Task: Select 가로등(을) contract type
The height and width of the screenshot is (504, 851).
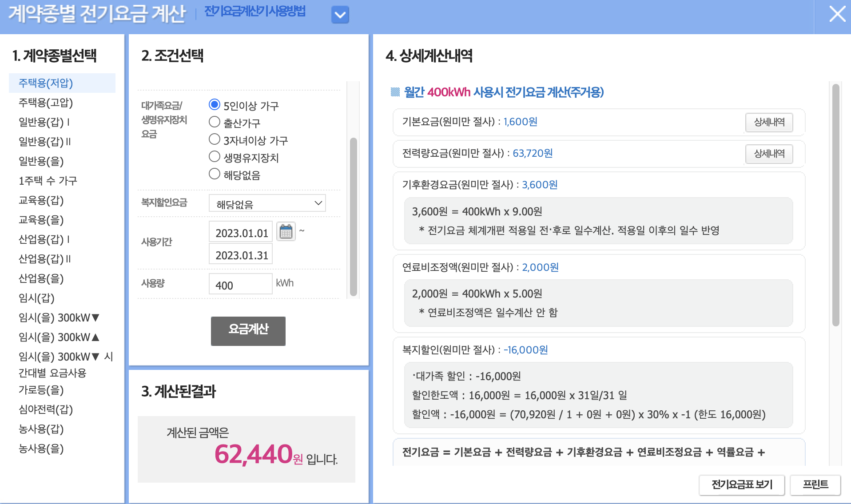Action: [x=41, y=390]
